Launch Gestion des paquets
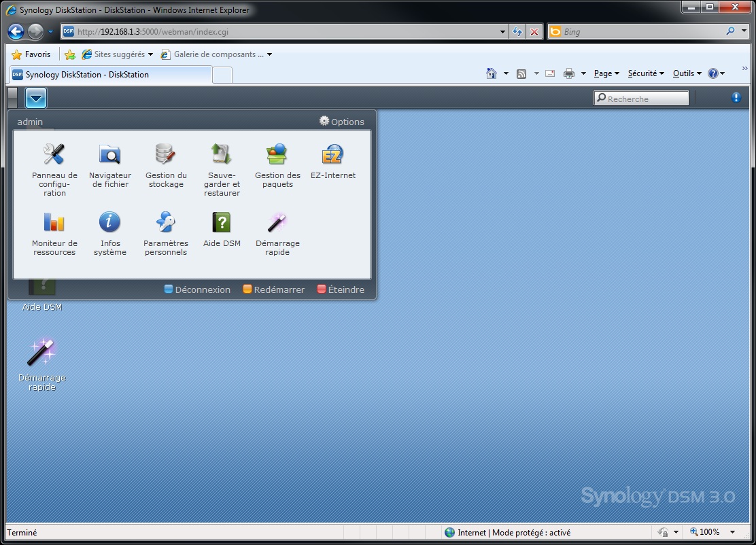The width and height of the screenshot is (756, 545). tap(277, 165)
